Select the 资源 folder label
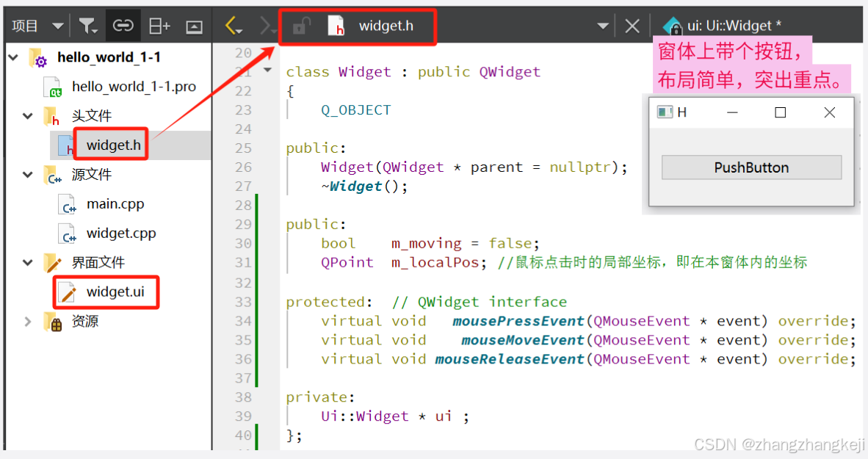The width and height of the screenshot is (868, 459). (84, 321)
